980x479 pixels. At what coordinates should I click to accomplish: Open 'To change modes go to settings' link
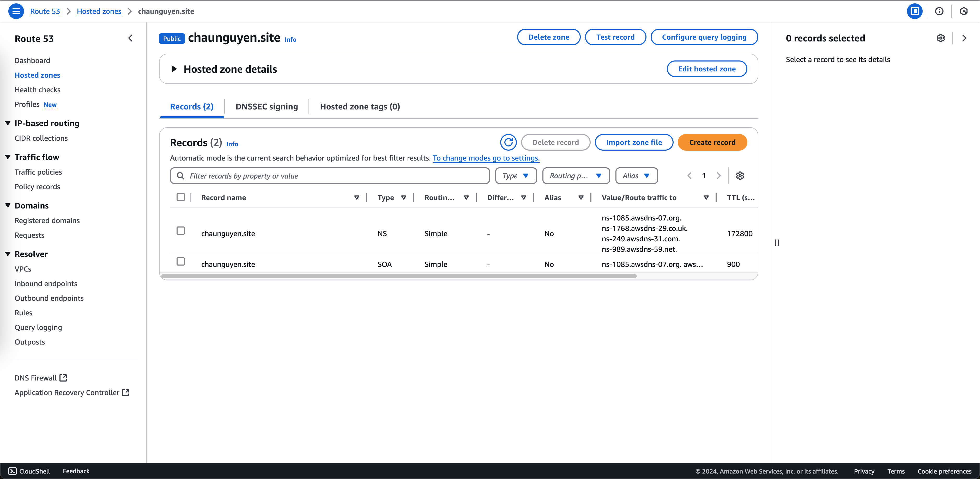486,158
